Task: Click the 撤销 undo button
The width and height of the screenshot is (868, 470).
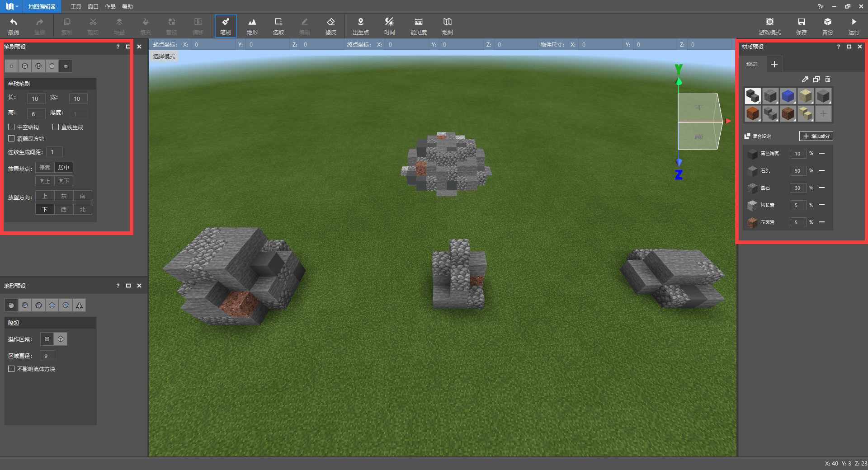Action: (14, 26)
